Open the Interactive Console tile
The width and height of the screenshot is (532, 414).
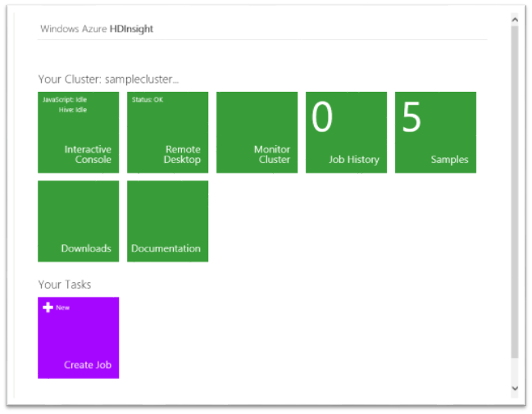click(79, 132)
